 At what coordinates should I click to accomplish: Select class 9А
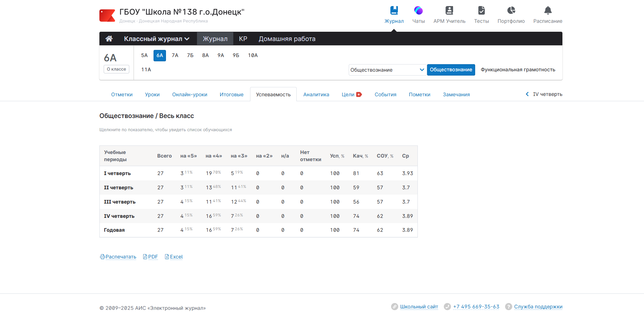point(221,55)
